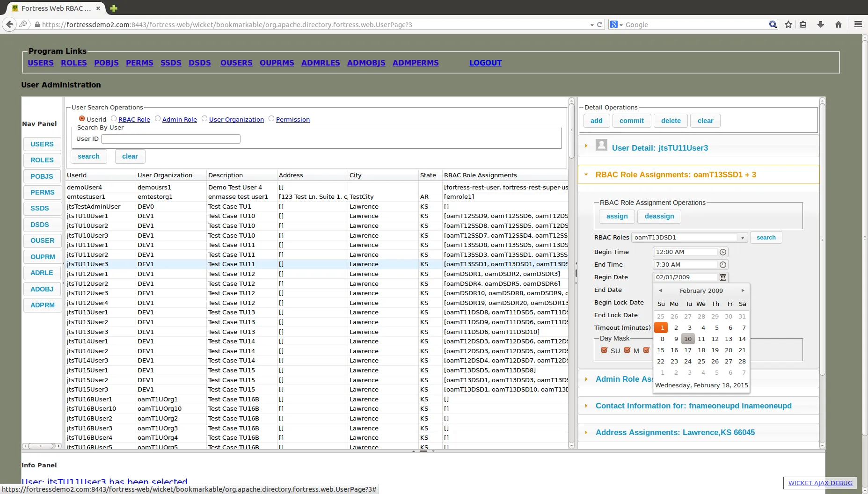Bookmark this page with the star icon
The width and height of the screenshot is (868, 494).
coord(788,24)
